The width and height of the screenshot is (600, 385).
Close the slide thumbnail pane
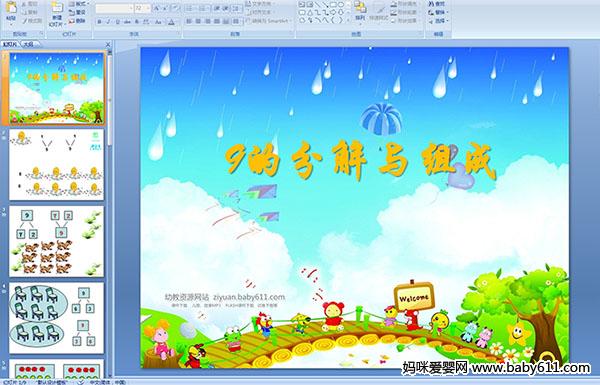point(108,44)
